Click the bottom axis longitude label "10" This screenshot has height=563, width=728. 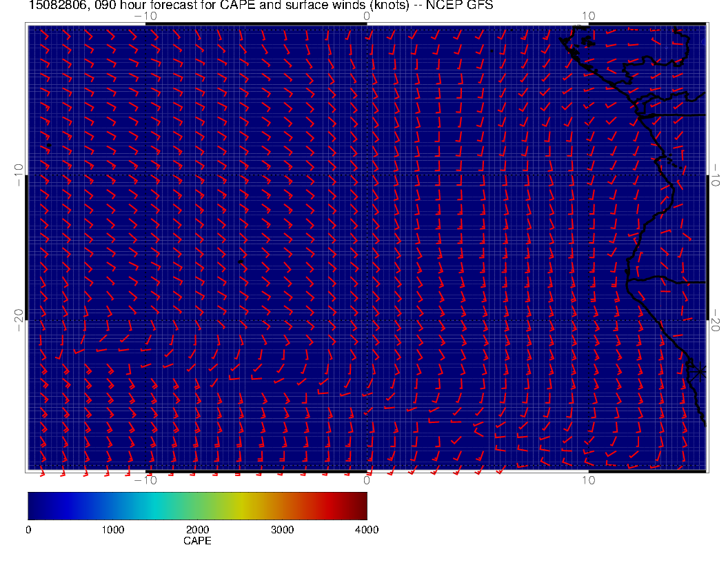click(x=587, y=480)
